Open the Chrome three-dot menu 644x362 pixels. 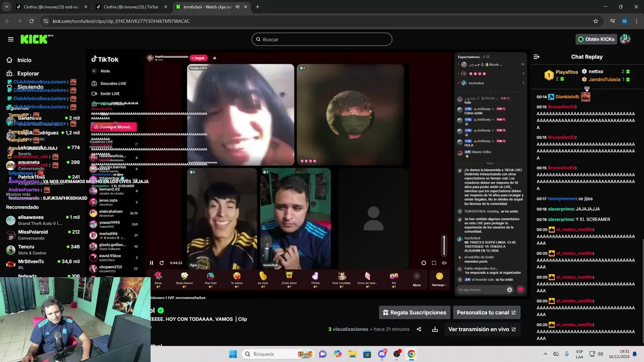tap(636, 21)
